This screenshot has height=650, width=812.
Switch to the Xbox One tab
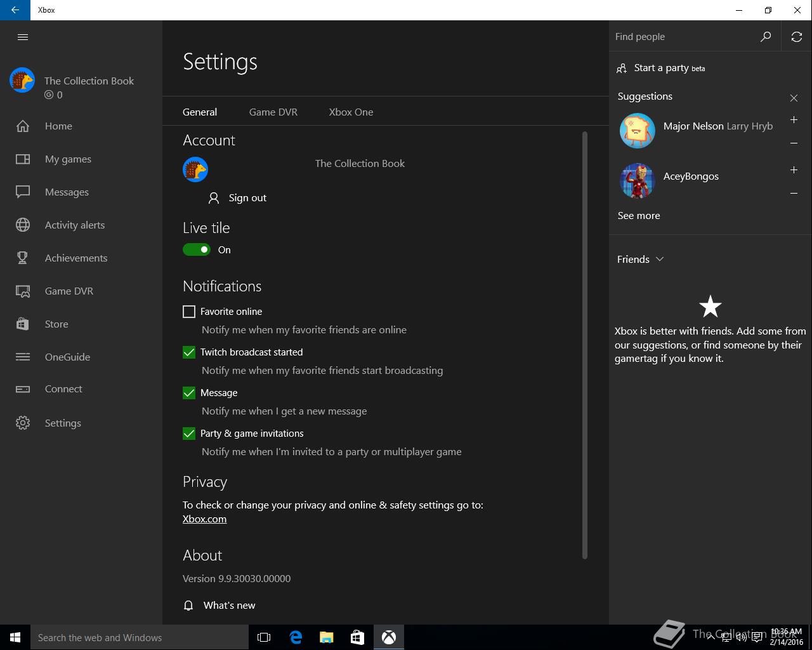351,112
